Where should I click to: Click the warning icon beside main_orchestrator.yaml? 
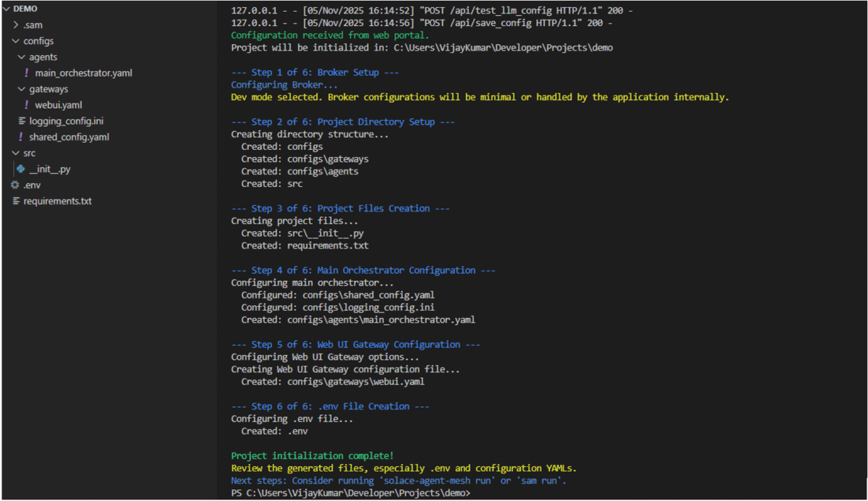click(x=28, y=72)
